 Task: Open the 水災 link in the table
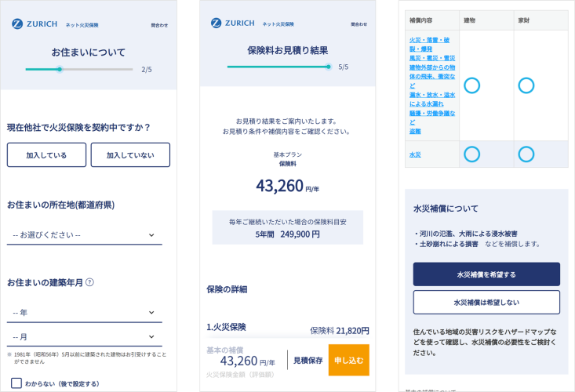click(x=415, y=154)
